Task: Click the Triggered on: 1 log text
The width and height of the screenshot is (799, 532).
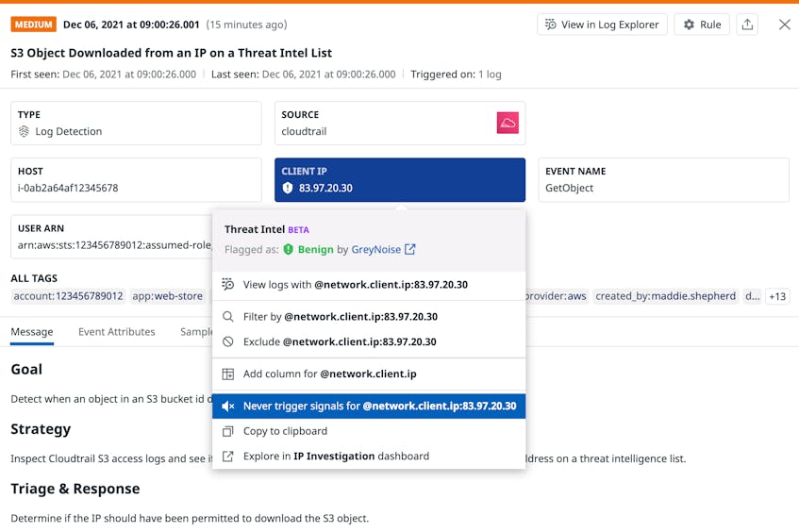Action: (456, 75)
